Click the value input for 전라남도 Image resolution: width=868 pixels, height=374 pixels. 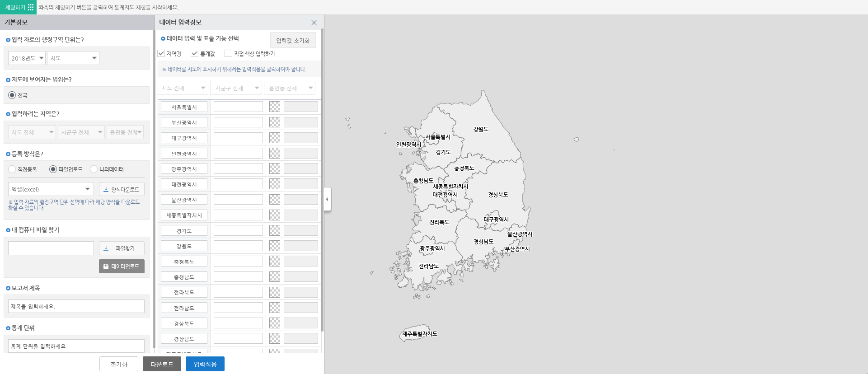pos(238,308)
